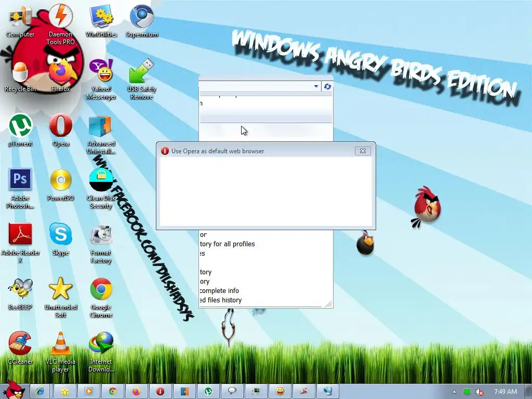The height and width of the screenshot is (399, 532).
Task: Launch Daemon Tools PRO shortcut
Action: [x=60, y=24]
